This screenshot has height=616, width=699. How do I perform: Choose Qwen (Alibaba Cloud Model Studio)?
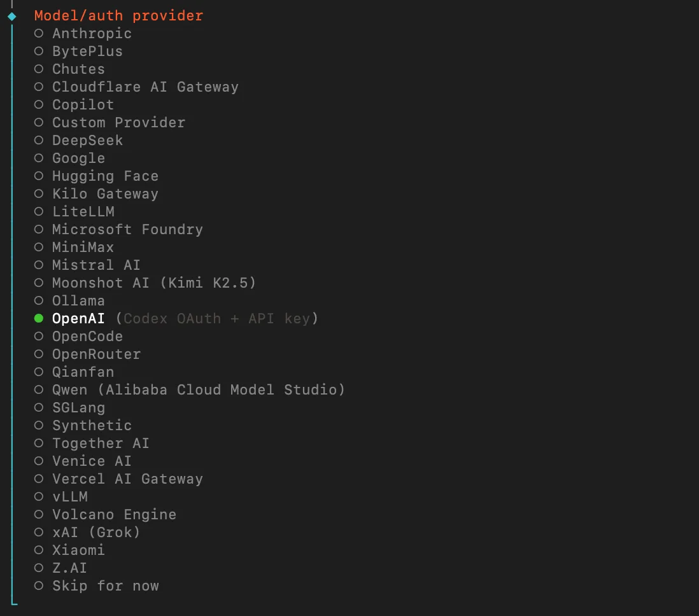198,390
